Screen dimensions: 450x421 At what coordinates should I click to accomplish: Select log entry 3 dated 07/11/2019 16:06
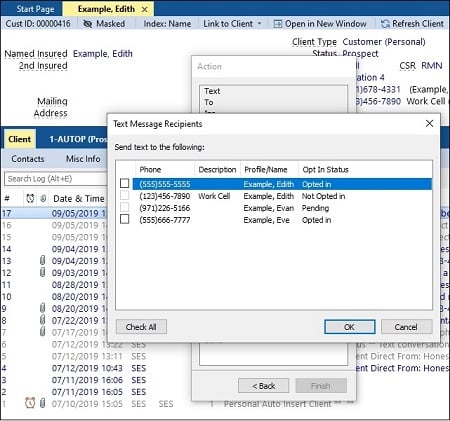point(97,380)
